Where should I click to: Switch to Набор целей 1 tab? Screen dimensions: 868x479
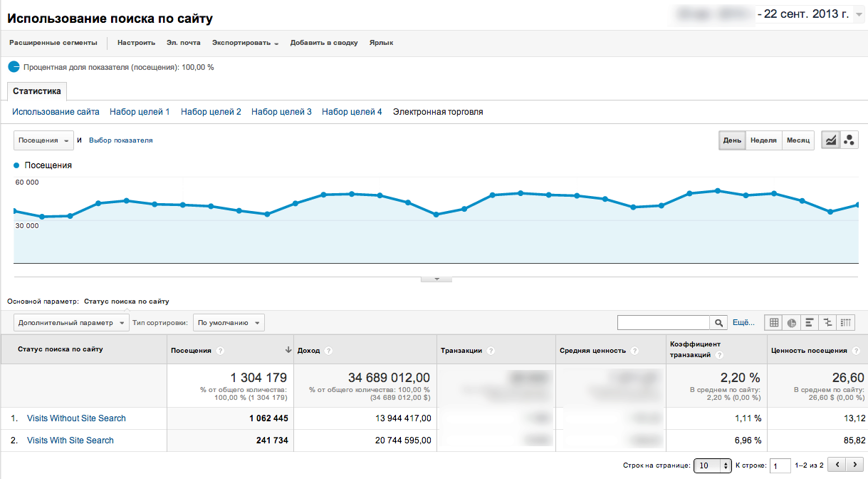(x=140, y=112)
